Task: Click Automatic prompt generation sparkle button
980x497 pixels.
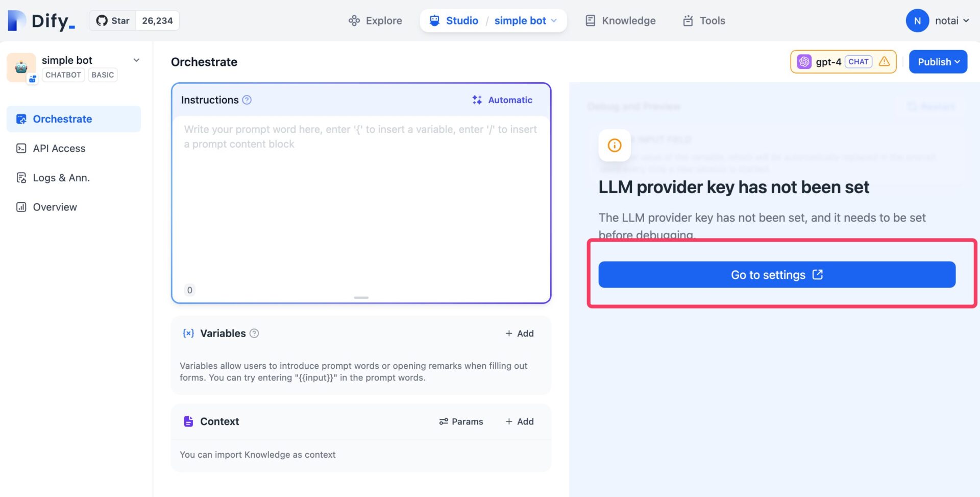Action: point(502,100)
